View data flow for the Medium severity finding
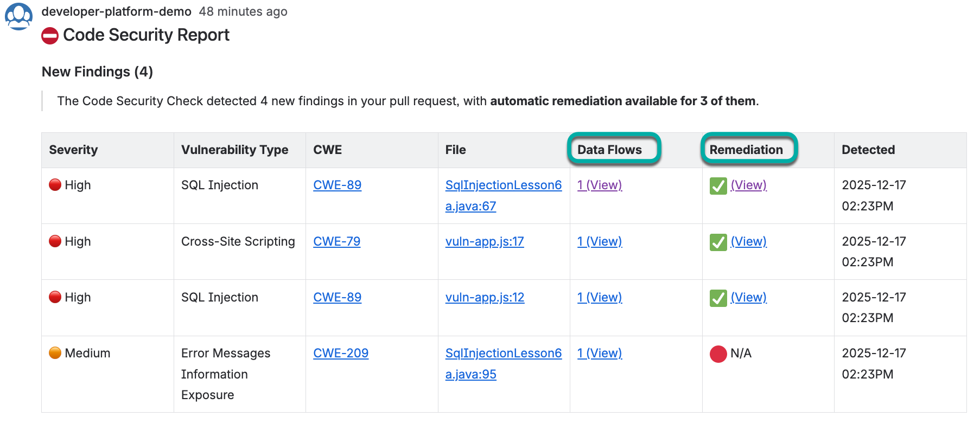 600,353
